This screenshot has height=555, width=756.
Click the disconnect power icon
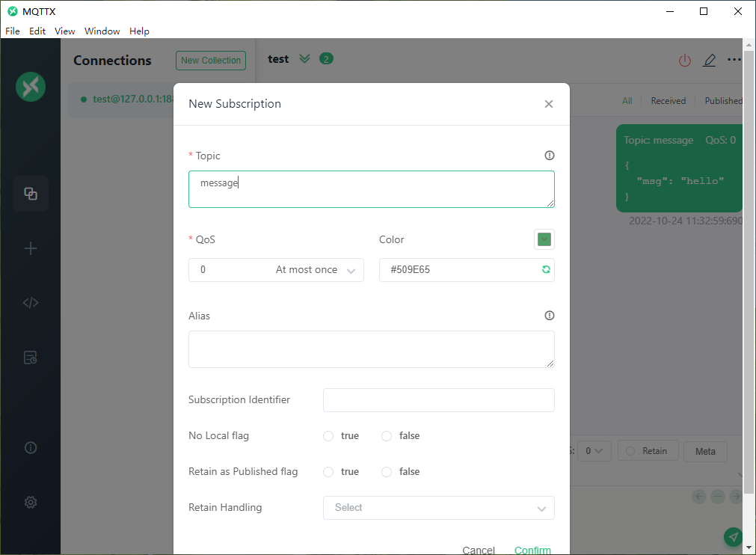[685, 61]
